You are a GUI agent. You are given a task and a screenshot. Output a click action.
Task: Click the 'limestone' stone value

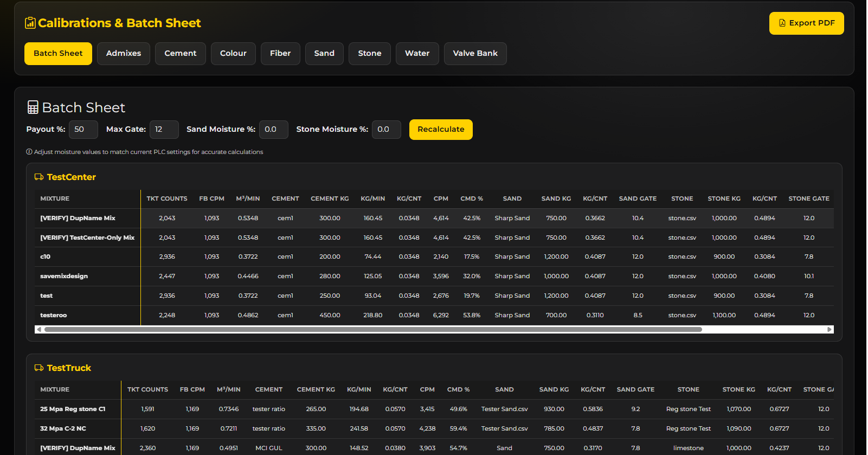[689, 448]
